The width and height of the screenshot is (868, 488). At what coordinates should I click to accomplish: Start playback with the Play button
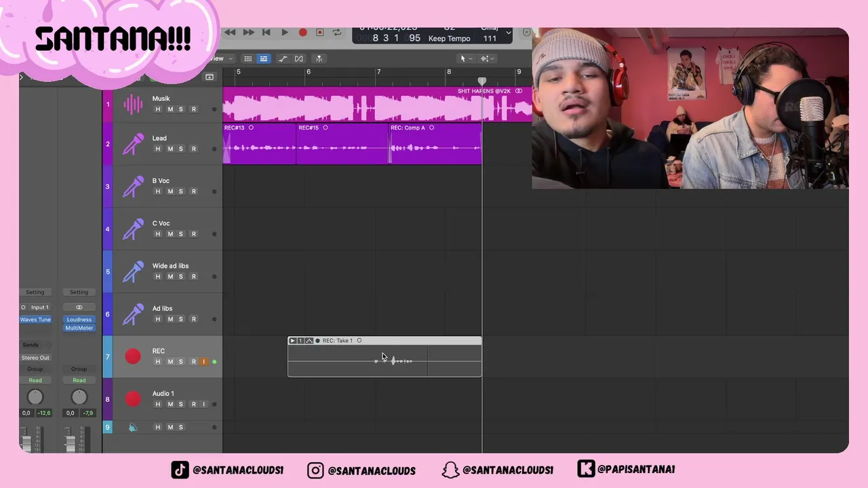(x=285, y=33)
